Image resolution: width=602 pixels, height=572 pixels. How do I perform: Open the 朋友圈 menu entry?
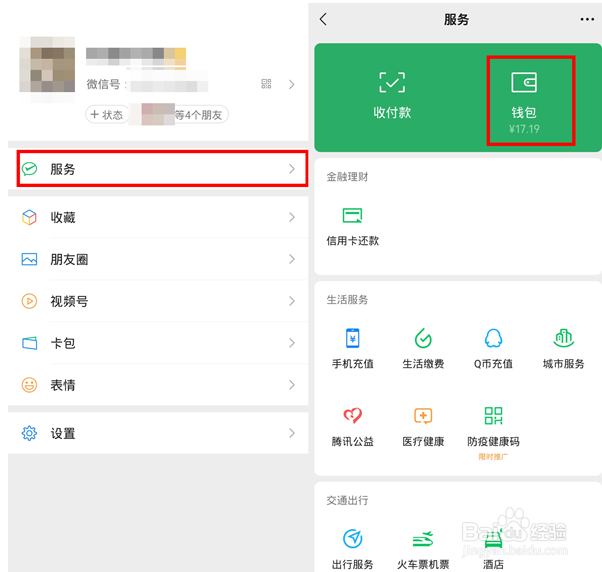(158, 260)
